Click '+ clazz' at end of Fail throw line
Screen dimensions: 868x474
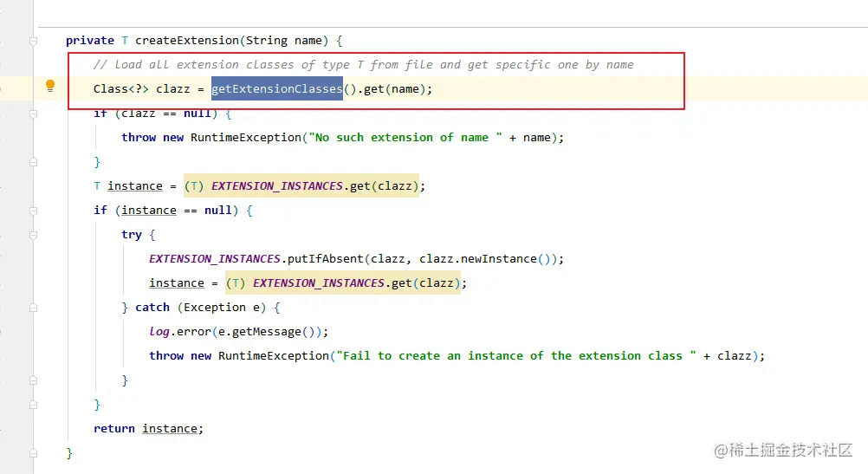(x=728, y=355)
